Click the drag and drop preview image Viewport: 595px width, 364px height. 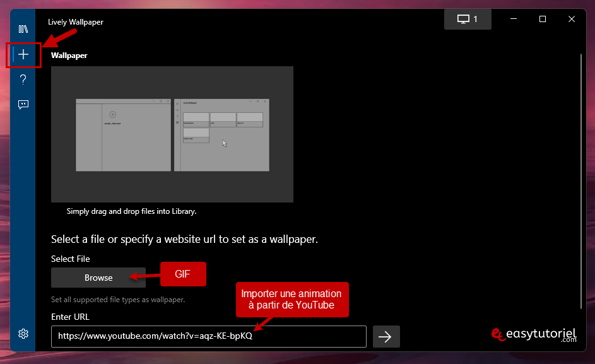pyautogui.click(x=172, y=134)
